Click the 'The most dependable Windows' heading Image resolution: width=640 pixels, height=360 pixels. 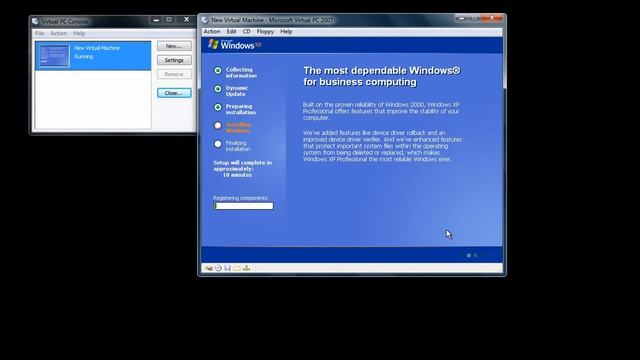(382, 76)
